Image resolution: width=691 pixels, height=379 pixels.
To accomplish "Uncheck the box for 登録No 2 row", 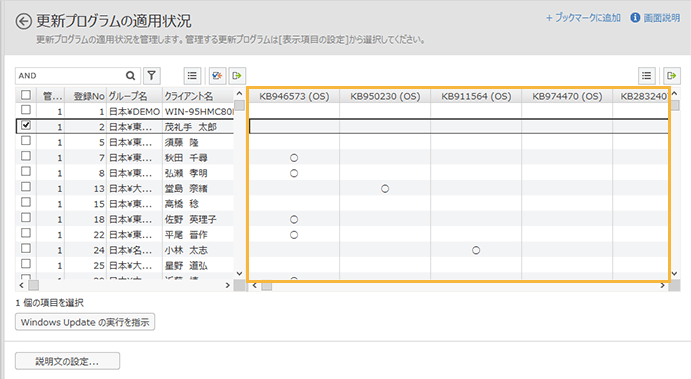I will pyautogui.click(x=26, y=125).
